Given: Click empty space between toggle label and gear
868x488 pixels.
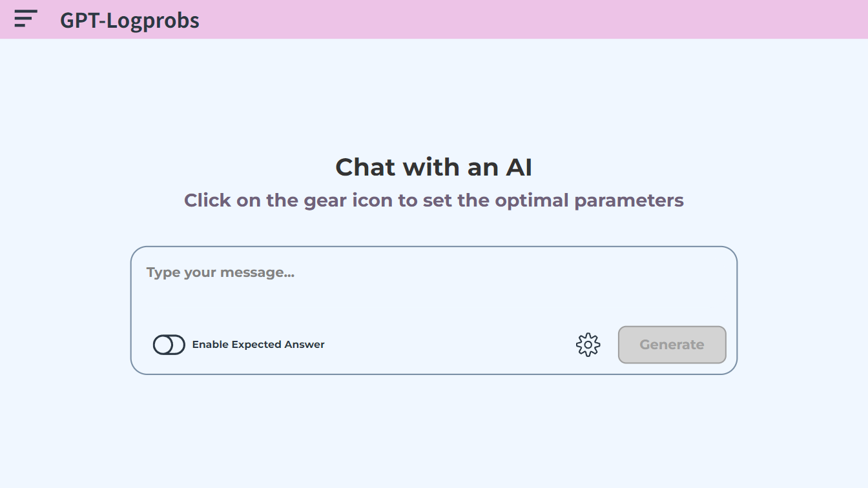Looking at the screenshot, I should (x=452, y=345).
